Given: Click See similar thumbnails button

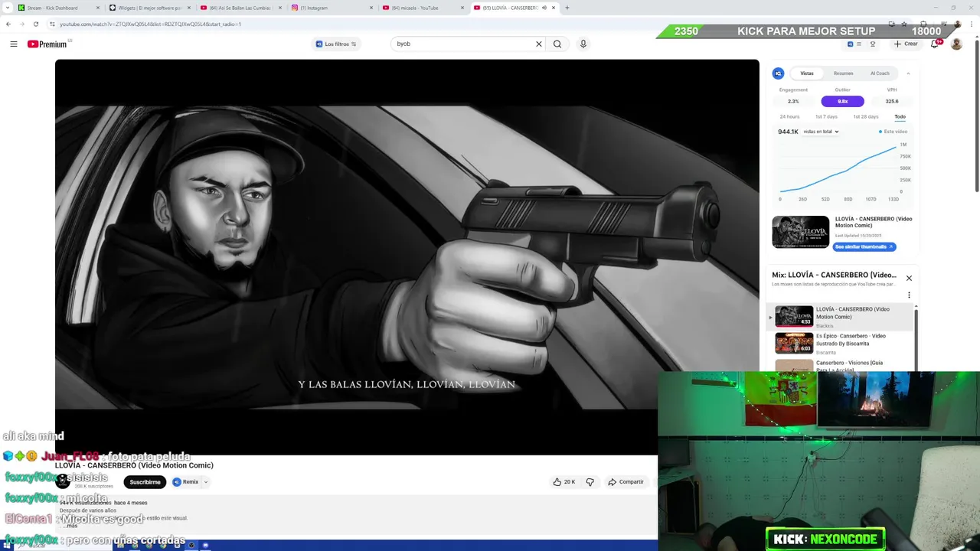Looking at the screenshot, I should [864, 246].
